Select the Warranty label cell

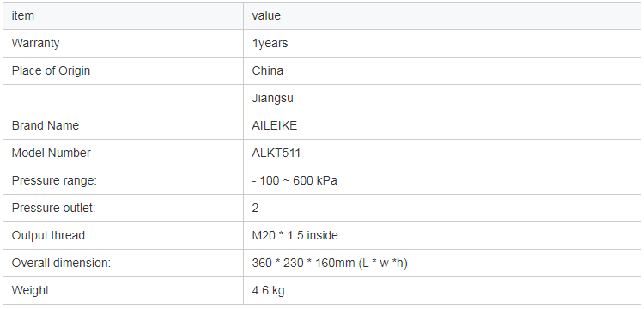(x=123, y=43)
